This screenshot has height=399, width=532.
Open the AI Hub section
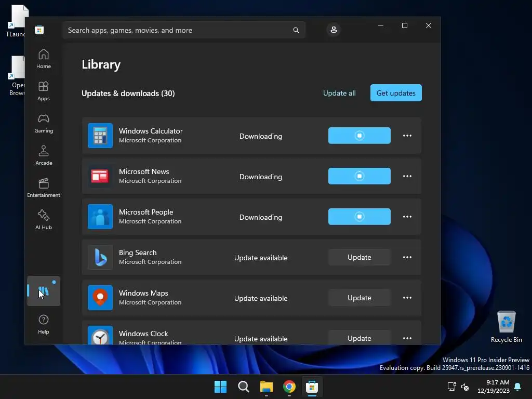point(44,220)
